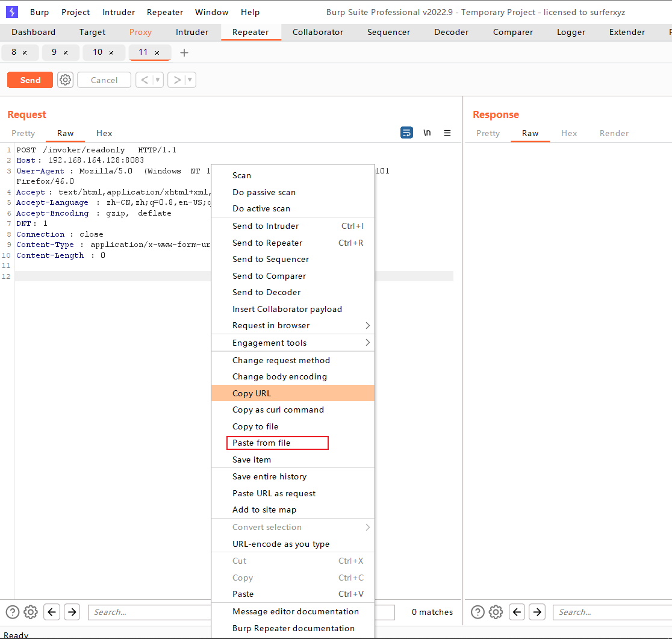Open request search settings gear icon
The width and height of the screenshot is (672, 639).
(31, 612)
